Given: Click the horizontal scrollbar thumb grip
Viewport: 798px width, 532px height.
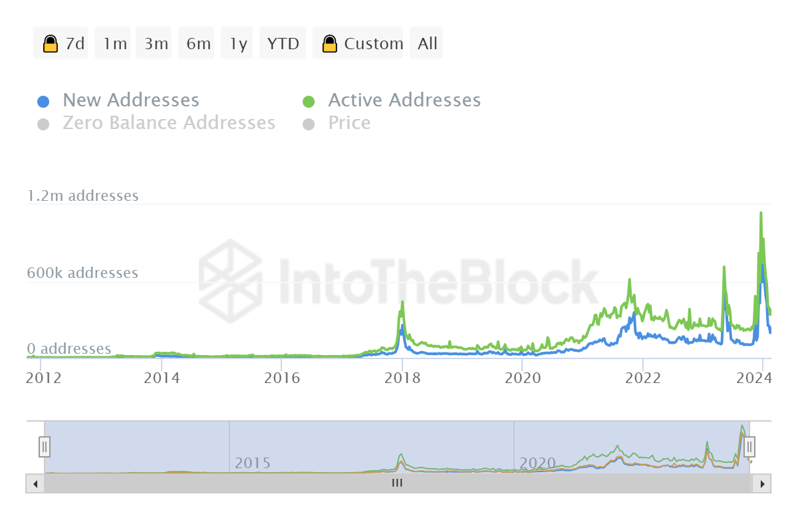Looking at the screenshot, I should pos(397,483).
